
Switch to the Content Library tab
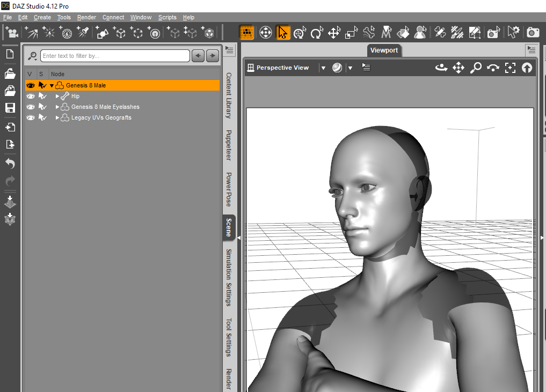(229, 95)
